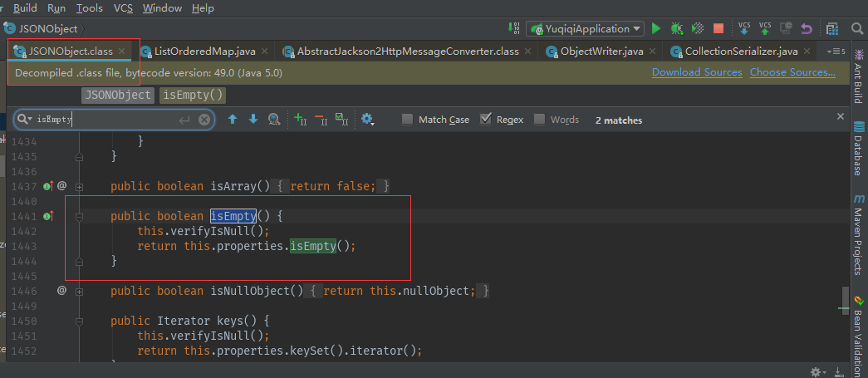
Task: Open YuqiqiApplication run configuration dropdown
Action: tap(585, 29)
